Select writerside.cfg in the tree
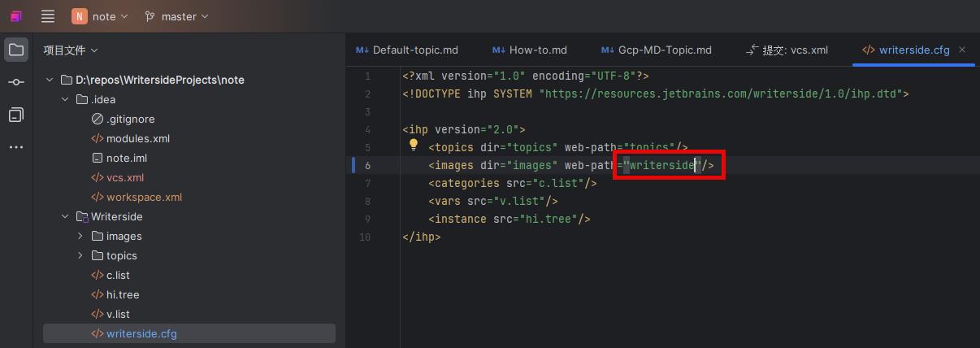The width and height of the screenshot is (980, 348). click(189, 333)
